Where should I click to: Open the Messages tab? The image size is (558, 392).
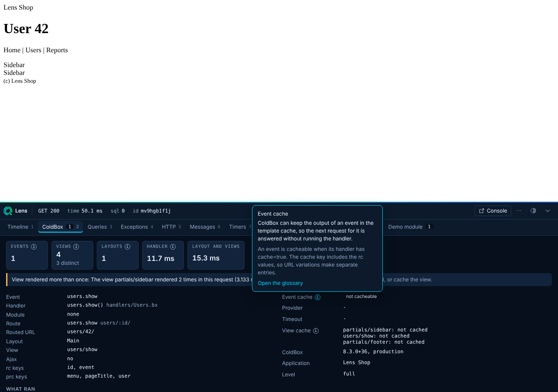[205, 227]
